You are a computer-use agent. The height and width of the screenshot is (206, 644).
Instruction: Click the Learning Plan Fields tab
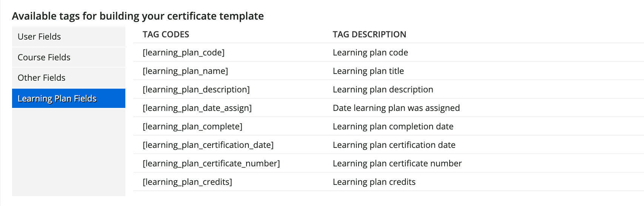tap(57, 98)
